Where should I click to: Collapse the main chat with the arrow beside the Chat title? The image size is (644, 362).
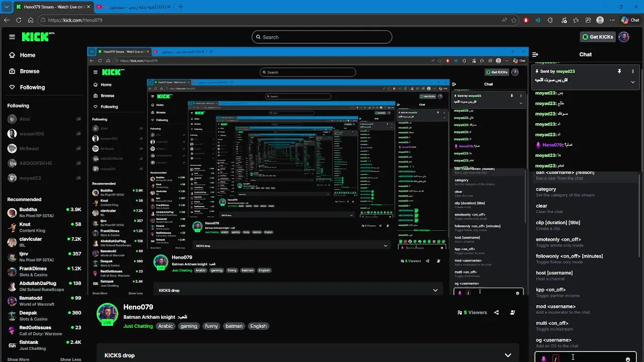(535, 54)
